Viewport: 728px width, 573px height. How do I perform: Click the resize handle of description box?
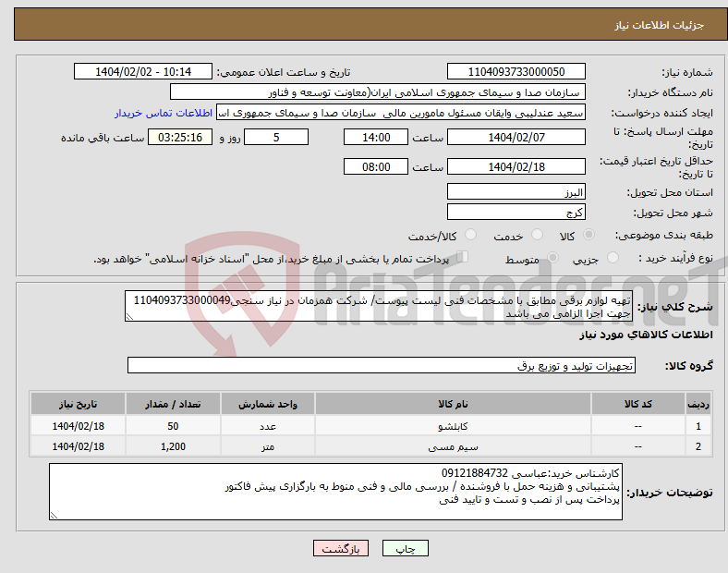click(x=129, y=317)
